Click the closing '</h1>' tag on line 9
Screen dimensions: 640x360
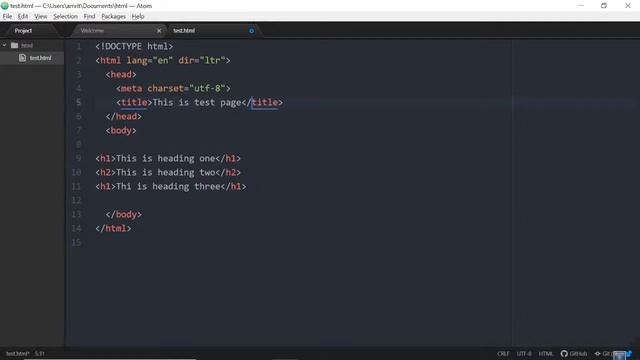[228, 158]
